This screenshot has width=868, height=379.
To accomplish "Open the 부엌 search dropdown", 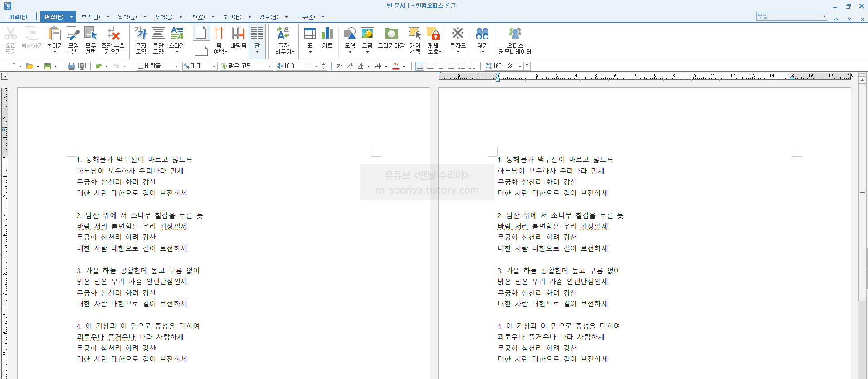I will pos(824,16).
